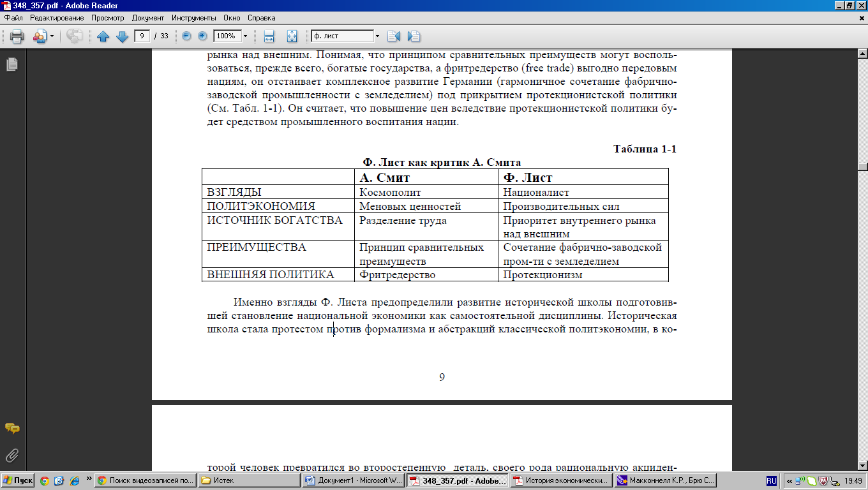Click table cell 'Производительных сил'

[x=561, y=207]
